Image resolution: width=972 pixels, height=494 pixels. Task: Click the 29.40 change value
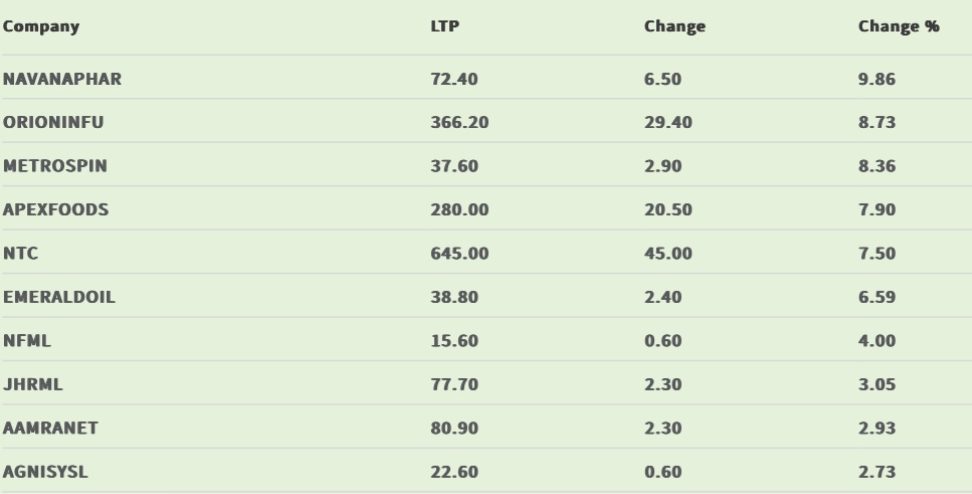point(667,122)
